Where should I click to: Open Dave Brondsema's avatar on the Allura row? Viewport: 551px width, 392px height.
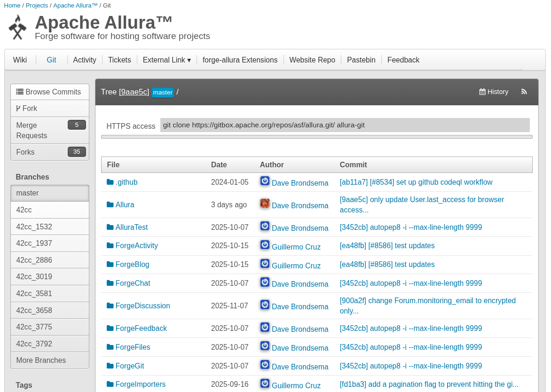264,203
